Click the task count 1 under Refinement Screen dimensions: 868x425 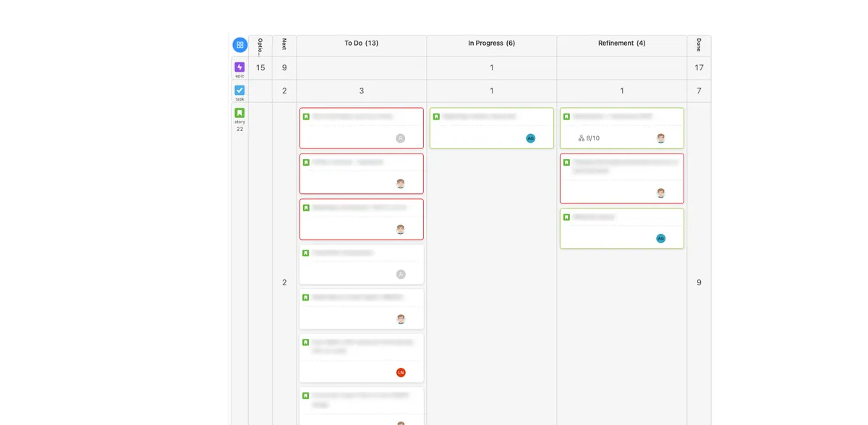click(622, 91)
